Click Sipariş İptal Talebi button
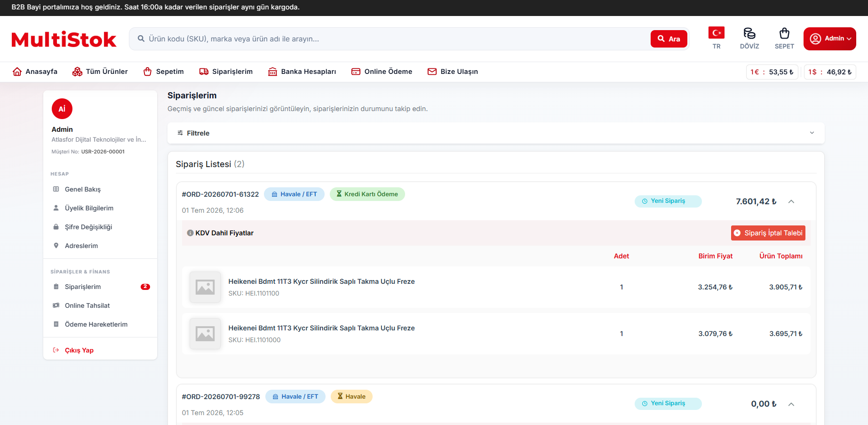Viewport: 868px width, 425px height. tap(768, 233)
